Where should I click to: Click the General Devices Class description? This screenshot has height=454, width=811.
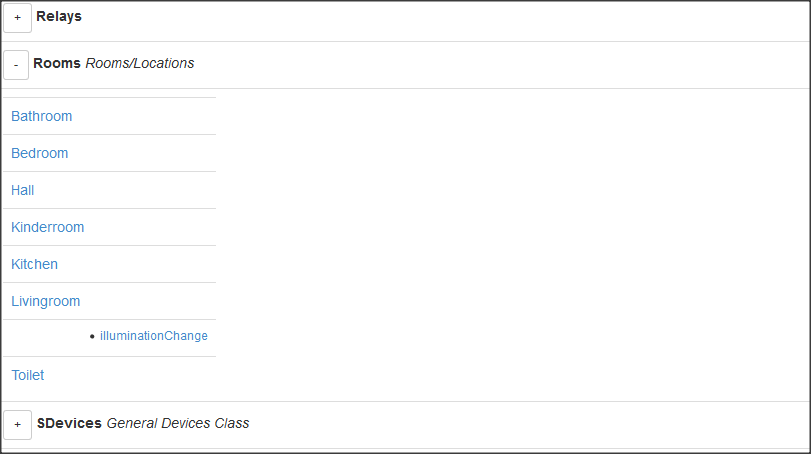click(178, 423)
